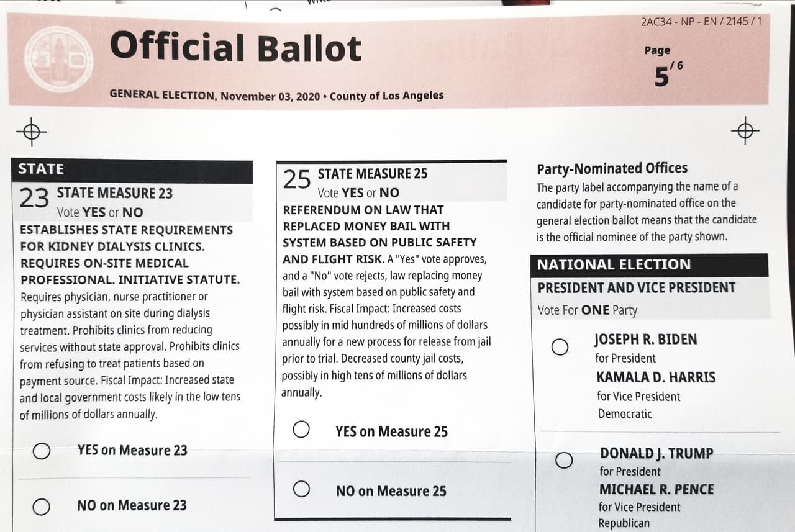Click the right crosshair registration mark

(745, 131)
